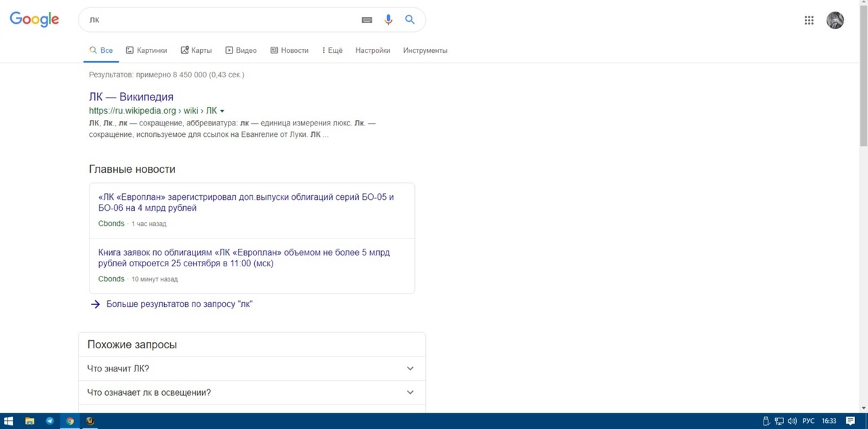Screen dimensions: 868x429
Task: Open Инструменты search tools
Action: [x=425, y=50]
